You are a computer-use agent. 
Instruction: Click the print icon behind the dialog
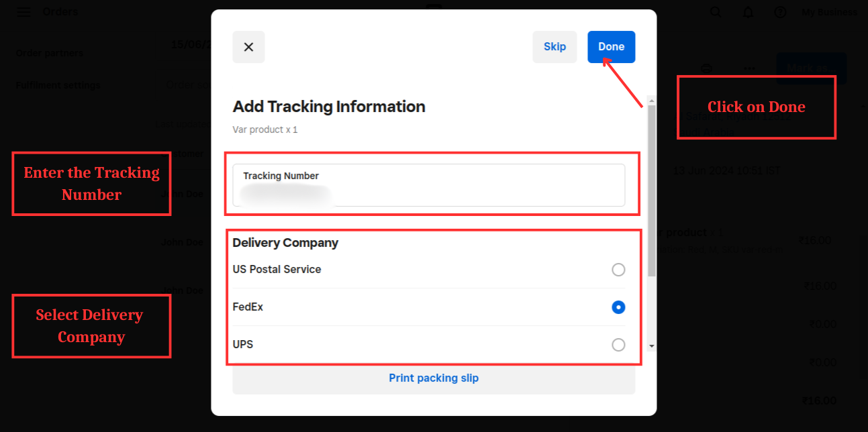point(706,68)
